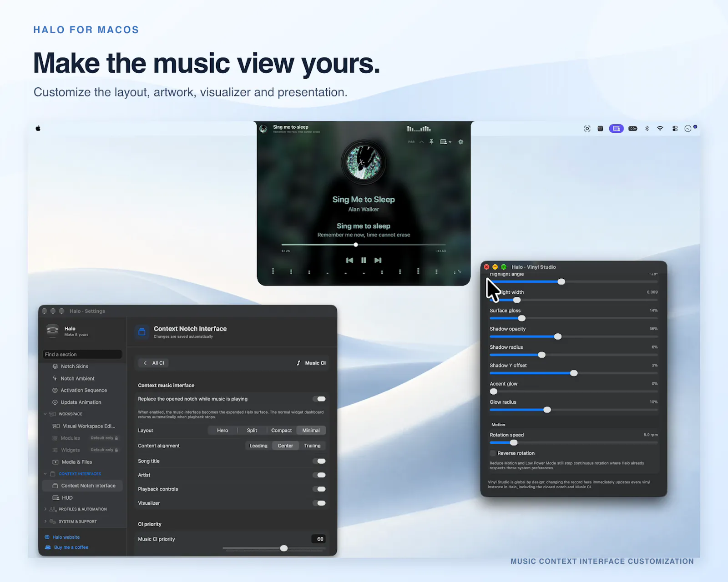
Task: Skip to the previous track
Action: coord(349,260)
